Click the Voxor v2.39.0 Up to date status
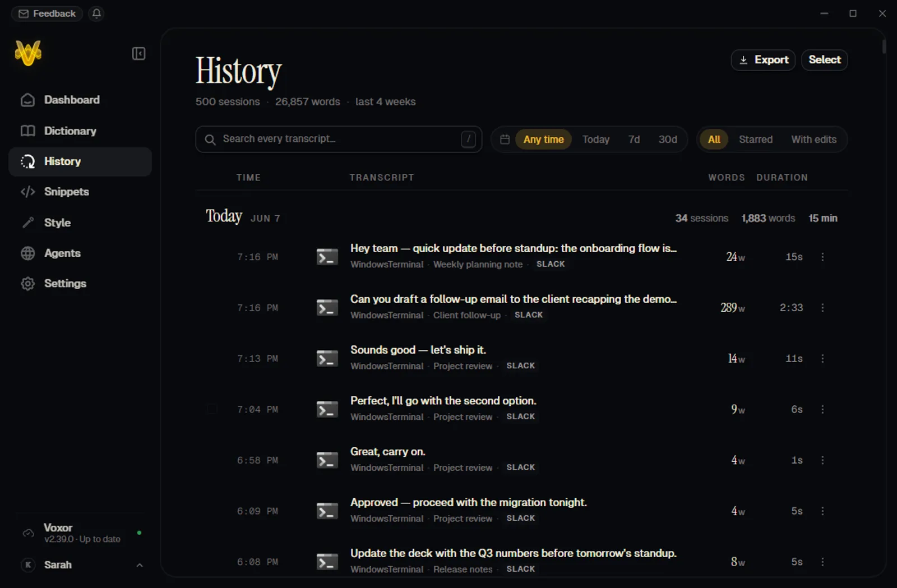The image size is (897, 588). 82,539
